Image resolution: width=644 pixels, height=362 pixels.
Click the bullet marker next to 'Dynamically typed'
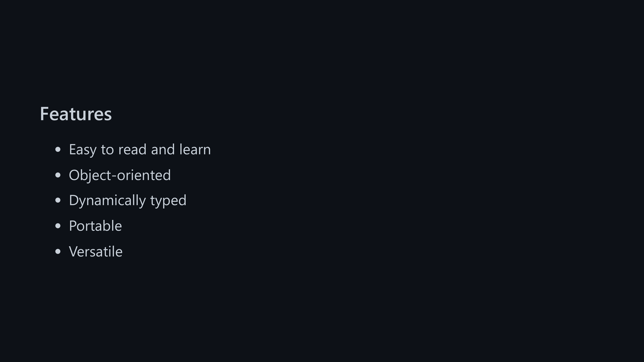click(x=58, y=200)
